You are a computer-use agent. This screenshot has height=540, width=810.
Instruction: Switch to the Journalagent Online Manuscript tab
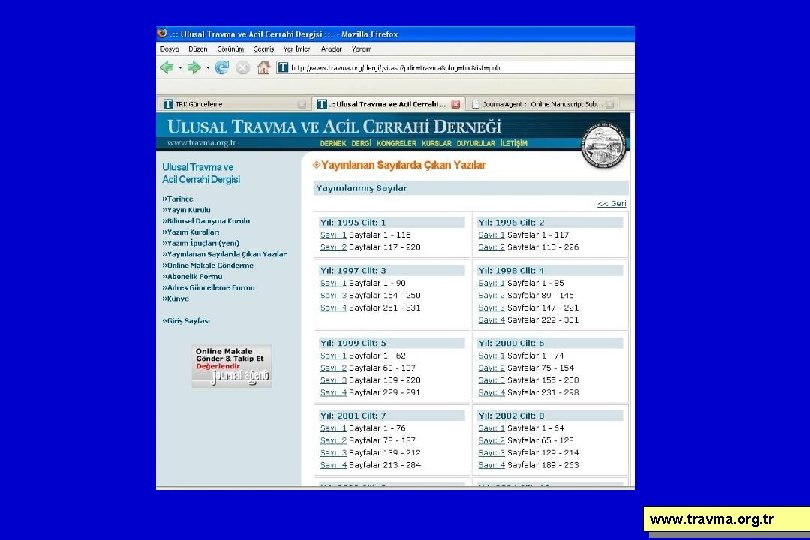click(x=540, y=104)
